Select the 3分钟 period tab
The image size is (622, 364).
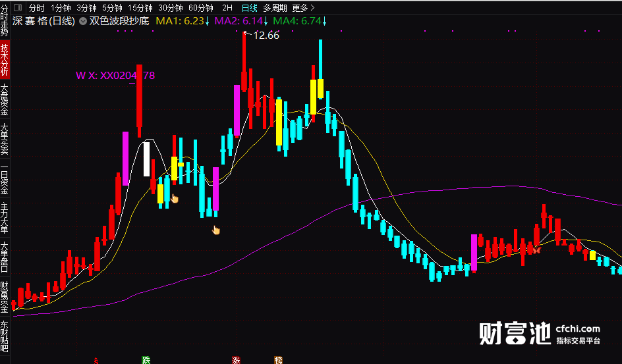tap(86, 8)
